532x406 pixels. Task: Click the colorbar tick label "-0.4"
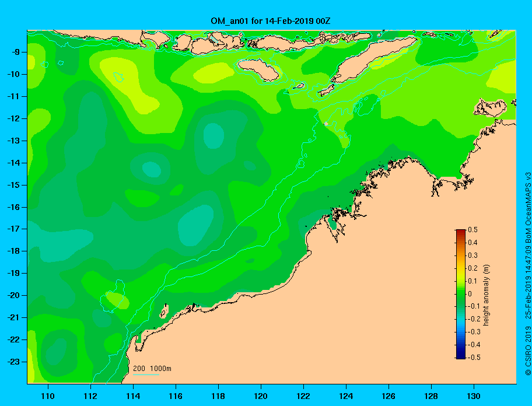coord(474,345)
